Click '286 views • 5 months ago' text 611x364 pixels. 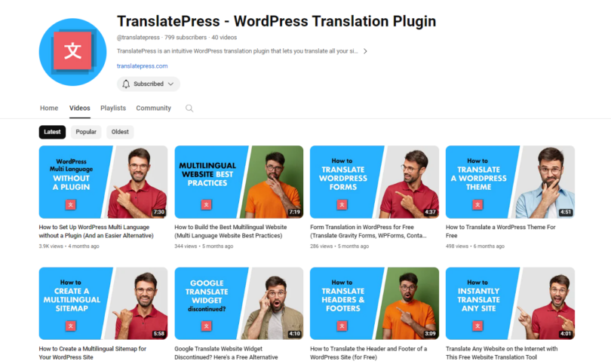[x=339, y=246]
